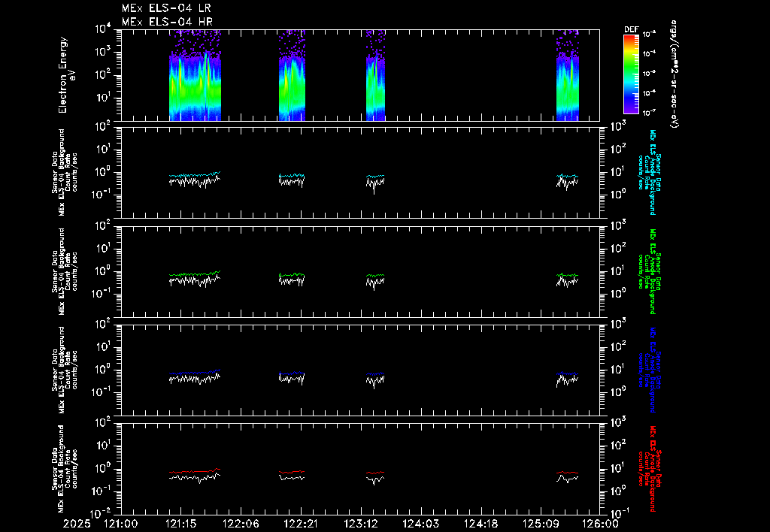Viewport: 770px width, 532px height.
Task: Click the "126:00" time axis label
Action: pos(599,524)
